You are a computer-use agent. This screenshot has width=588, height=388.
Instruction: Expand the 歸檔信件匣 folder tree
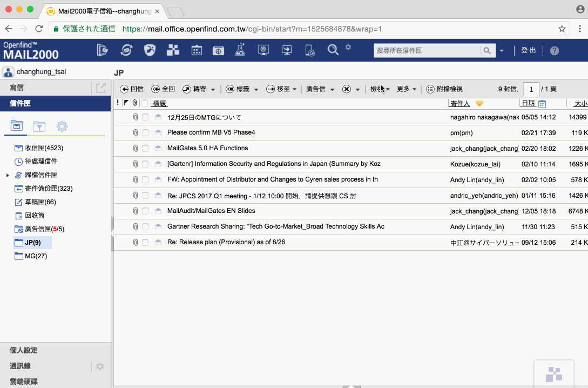tap(8, 175)
